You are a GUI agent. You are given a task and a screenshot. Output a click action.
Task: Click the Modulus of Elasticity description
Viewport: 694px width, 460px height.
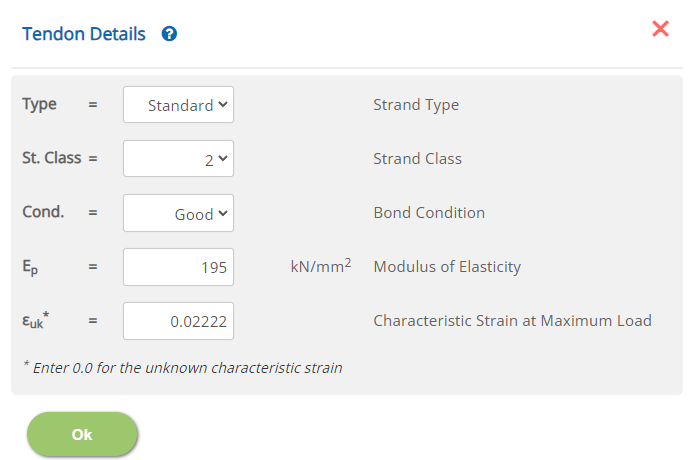pos(447,267)
